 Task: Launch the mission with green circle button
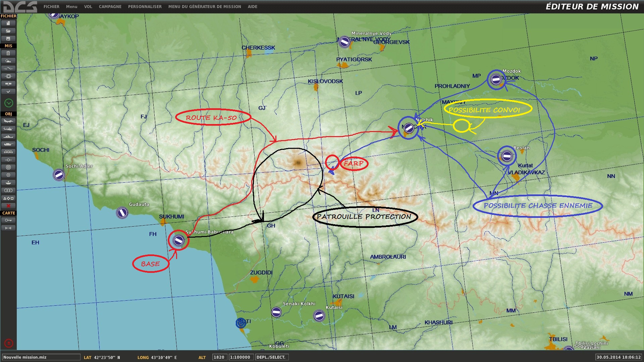point(9,103)
